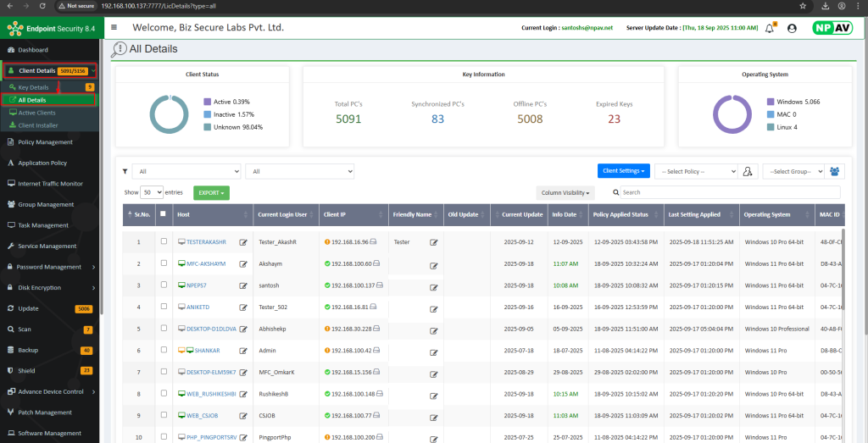Click the apply policy user icon

pyautogui.click(x=748, y=171)
